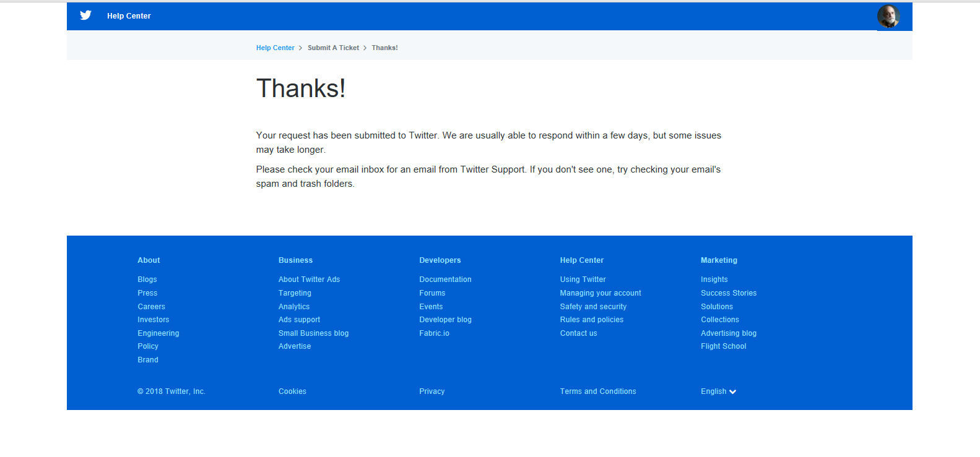Open the Insights footer link
Image resolution: width=980 pixels, height=457 pixels.
pos(714,280)
